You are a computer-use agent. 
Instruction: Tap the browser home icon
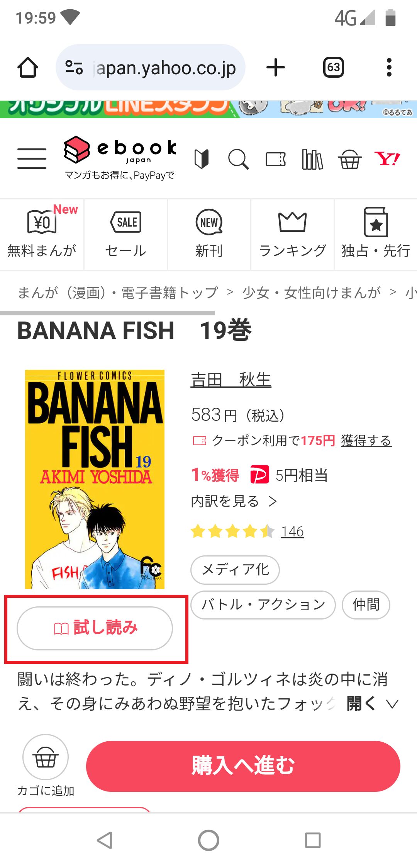(28, 68)
